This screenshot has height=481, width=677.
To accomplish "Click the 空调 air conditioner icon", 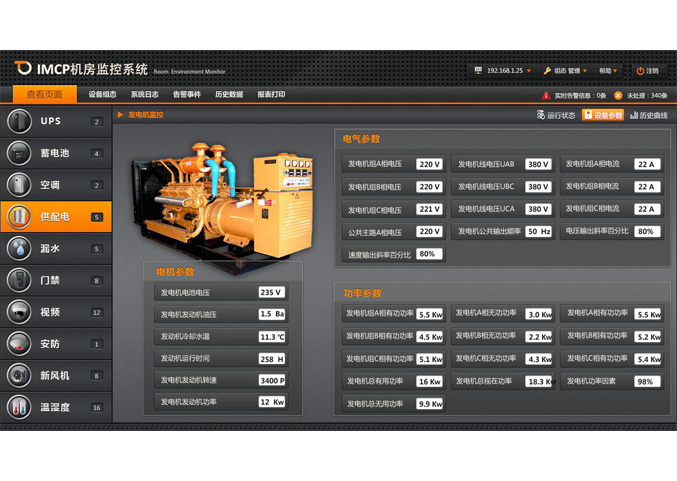I will 20,185.
